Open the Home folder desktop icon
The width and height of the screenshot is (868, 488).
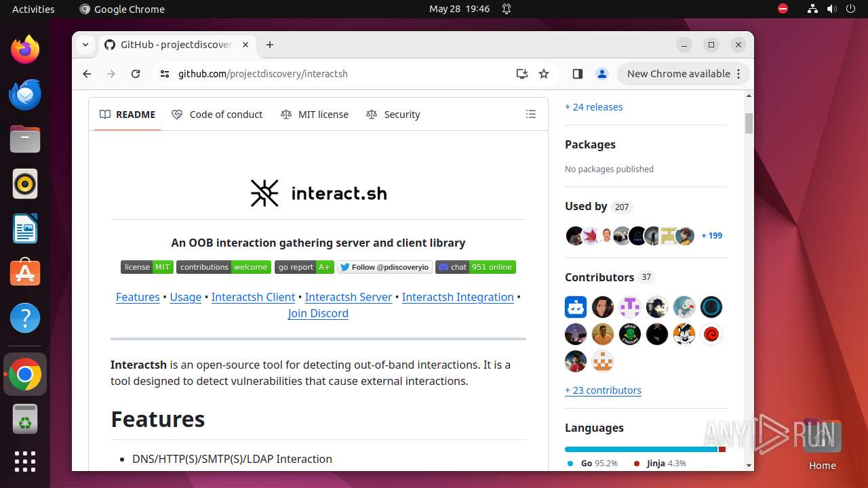pyautogui.click(x=822, y=444)
